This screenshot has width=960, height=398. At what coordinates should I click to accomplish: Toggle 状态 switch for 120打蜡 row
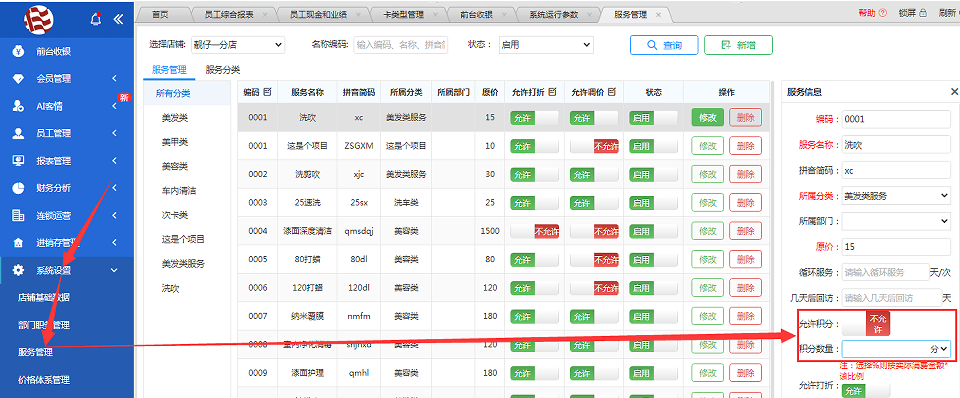pos(653,288)
